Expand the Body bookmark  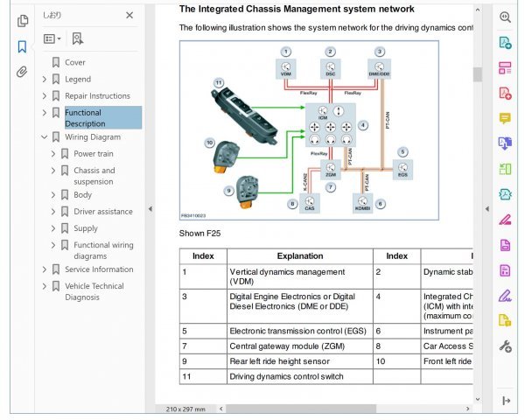point(53,195)
